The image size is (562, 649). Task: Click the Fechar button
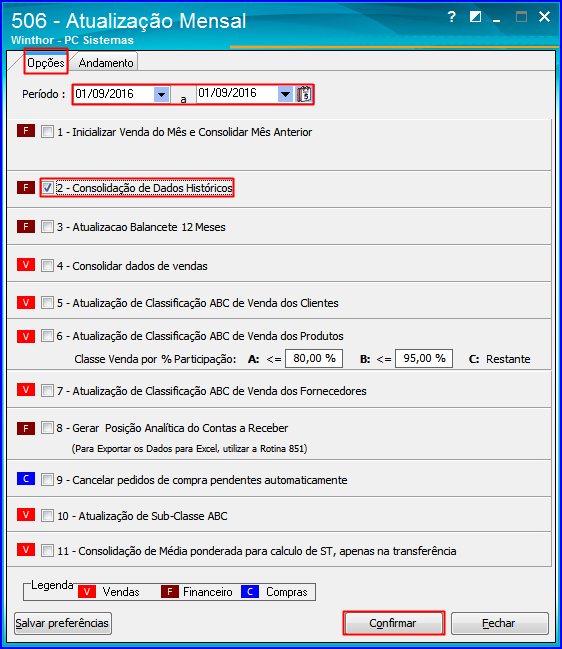click(500, 623)
